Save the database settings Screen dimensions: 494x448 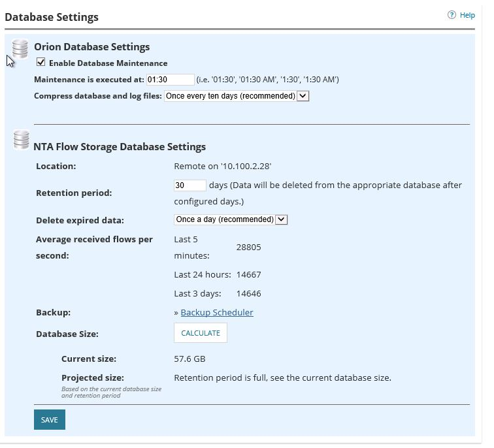tap(50, 420)
